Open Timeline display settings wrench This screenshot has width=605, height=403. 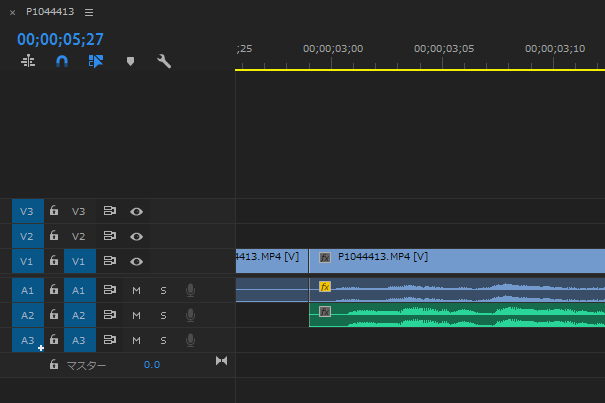click(164, 61)
